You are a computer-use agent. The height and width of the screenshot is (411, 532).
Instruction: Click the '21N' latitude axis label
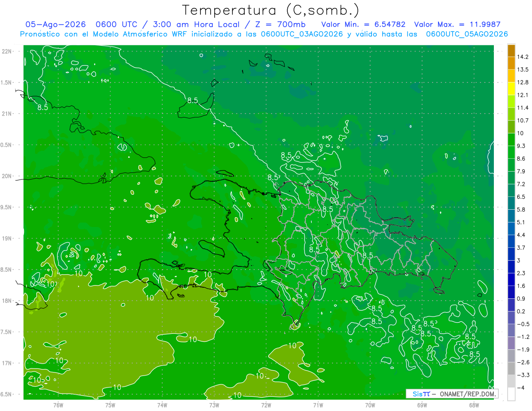[8, 114]
